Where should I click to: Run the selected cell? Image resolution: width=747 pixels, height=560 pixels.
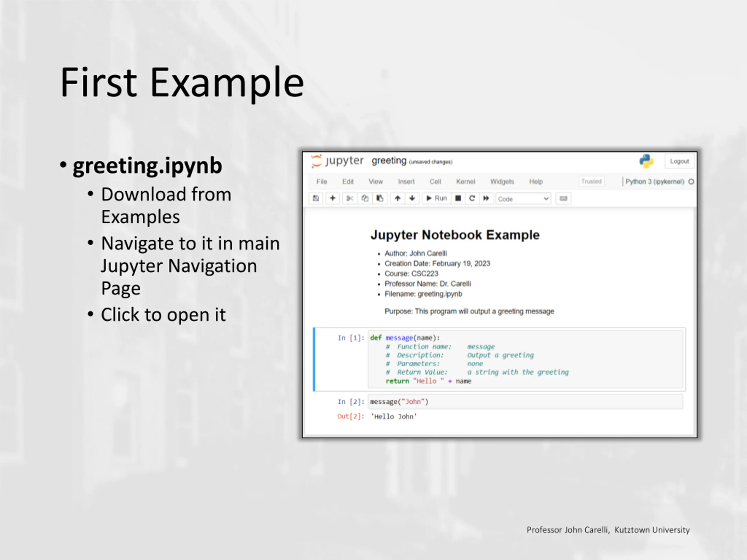436,198
